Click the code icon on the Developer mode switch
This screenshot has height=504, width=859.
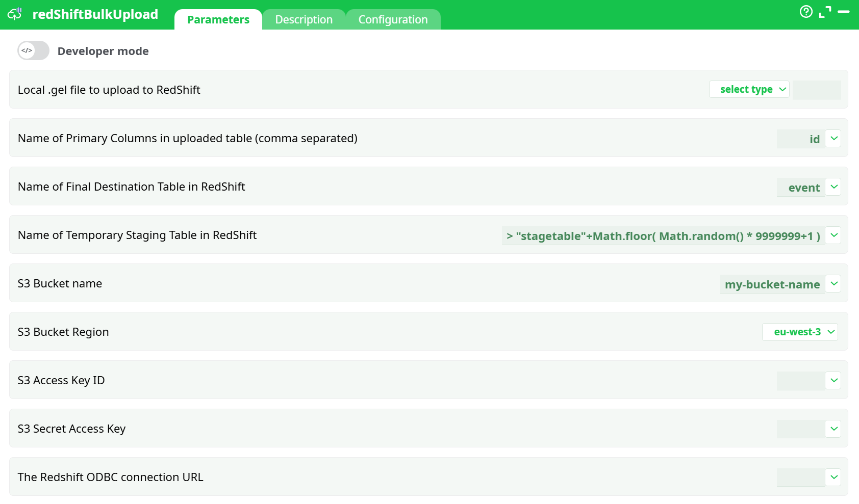tap(26, 50)
